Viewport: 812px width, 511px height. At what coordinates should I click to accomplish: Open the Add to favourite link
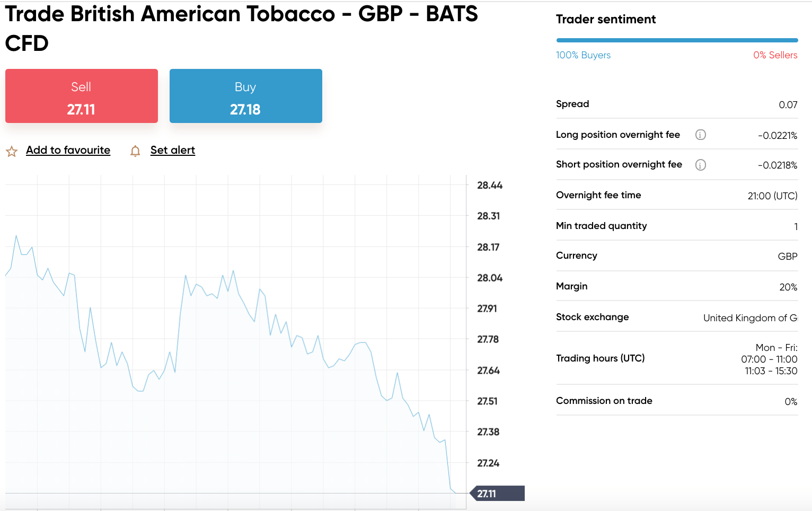pos(68,150)
